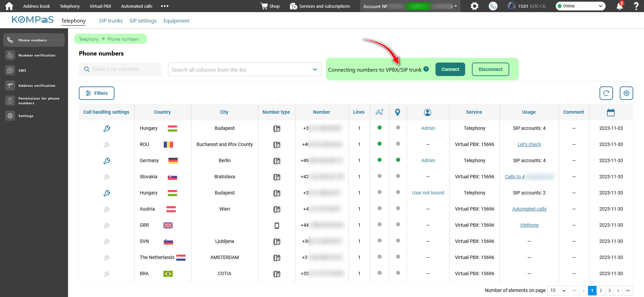
Task: Open Address verification in sidebar
Action: point(34,85)
